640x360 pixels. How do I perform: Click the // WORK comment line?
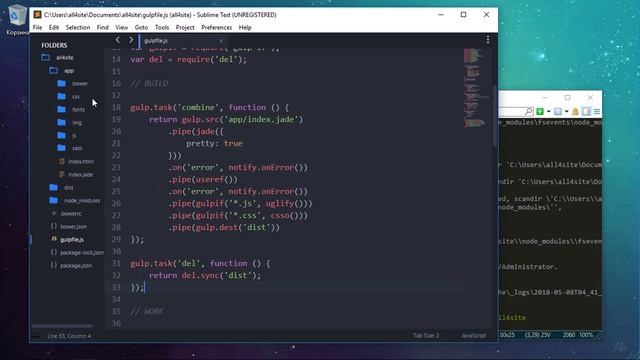(x=147, y=311)
